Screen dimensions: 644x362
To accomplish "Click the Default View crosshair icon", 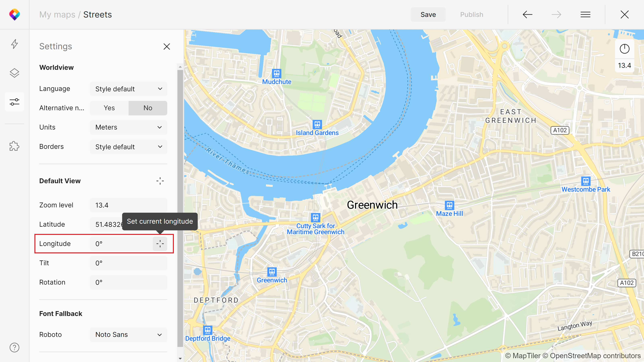I will [160, 181].
